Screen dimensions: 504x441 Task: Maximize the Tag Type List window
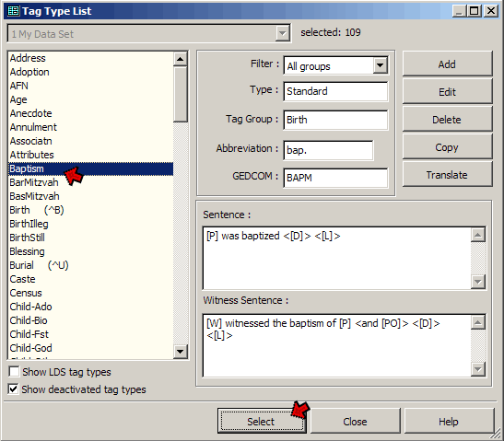point(475,11)
